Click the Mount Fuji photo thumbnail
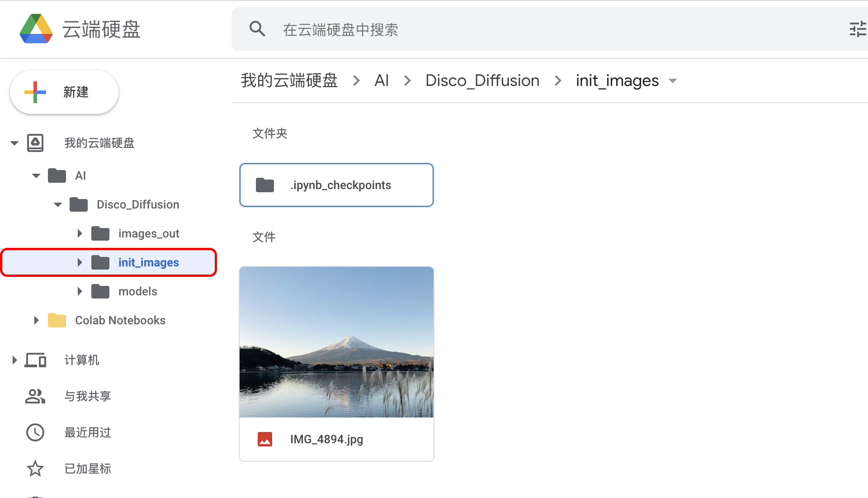 pos(336,342)
